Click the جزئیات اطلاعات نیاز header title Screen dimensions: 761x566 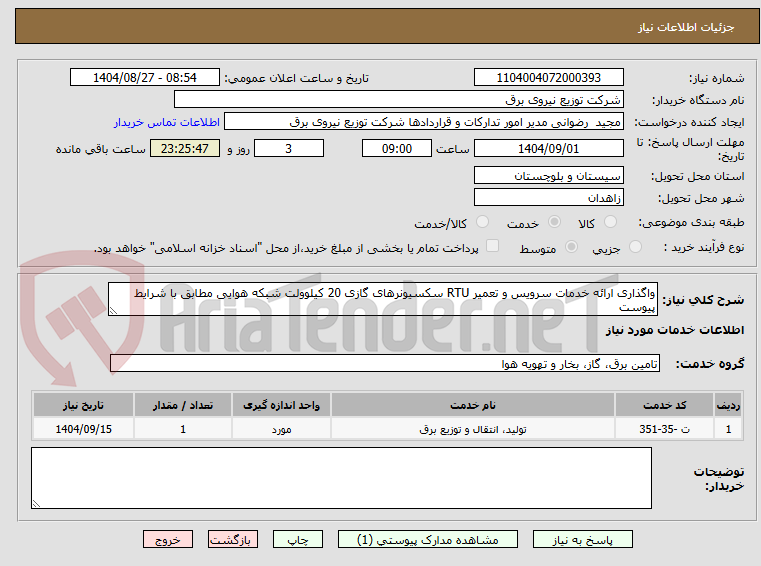coord(686,27)
